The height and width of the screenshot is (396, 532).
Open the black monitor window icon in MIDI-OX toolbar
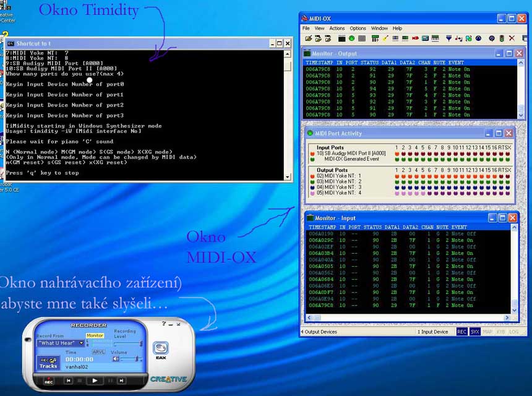point(341,38)
